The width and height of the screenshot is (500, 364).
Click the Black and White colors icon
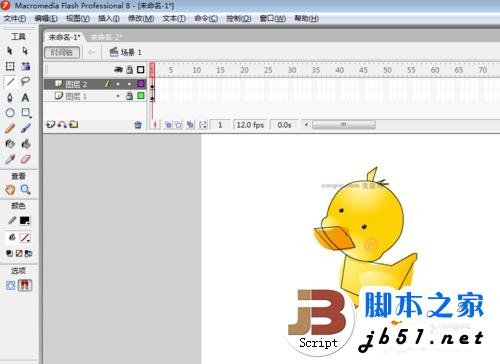pyautogui.click(x=10, y=254)
